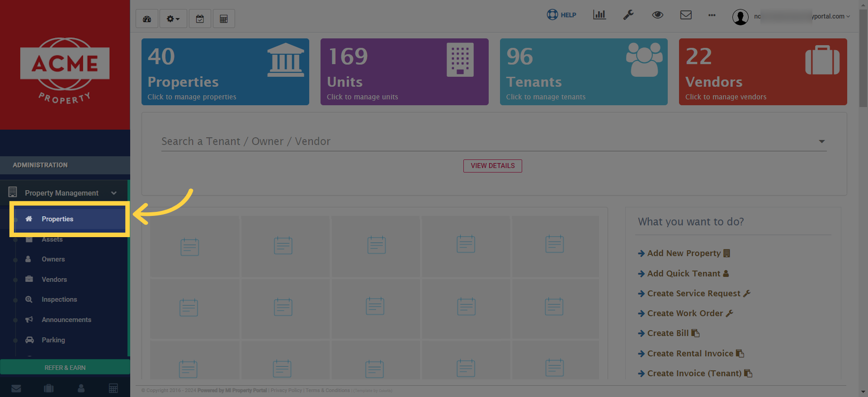Viewport: 868px width, 397px height.
Task: Click the Create Bill link
Action: pos(669,333)
